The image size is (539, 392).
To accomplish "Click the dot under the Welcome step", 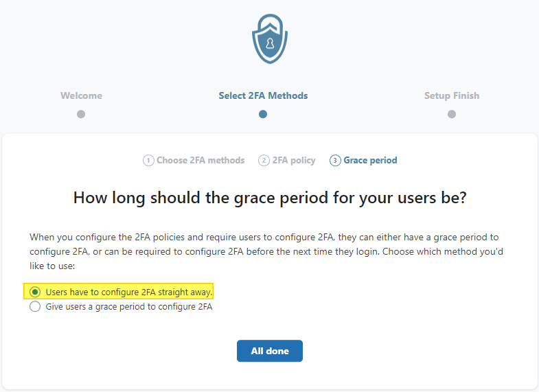I will point(81,114).
